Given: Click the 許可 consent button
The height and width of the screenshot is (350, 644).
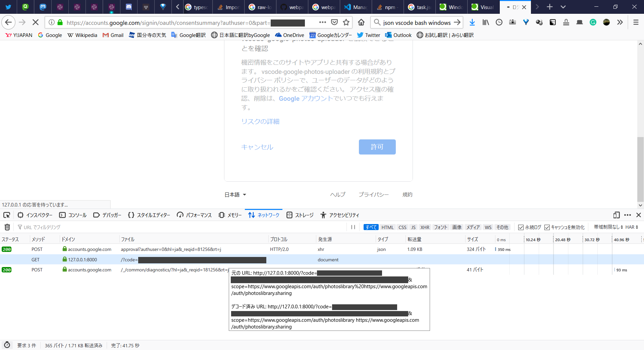Looking at the screenshot, I should (377, 147).
